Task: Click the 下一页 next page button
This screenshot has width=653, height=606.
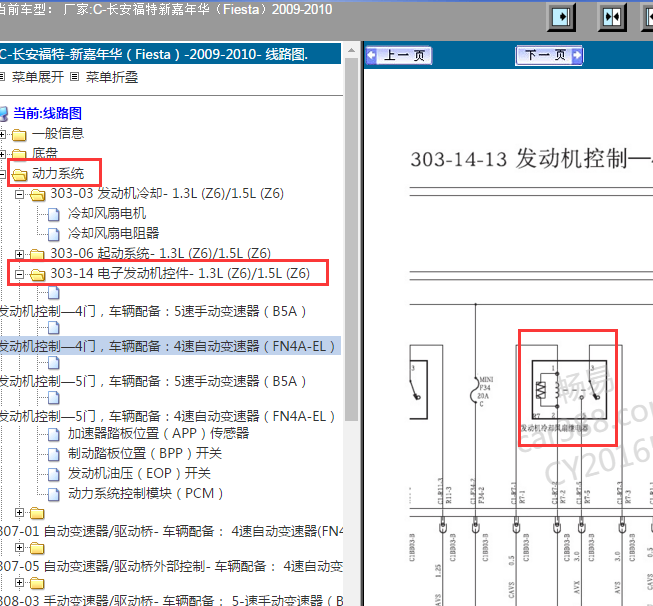Action: [549, 55]
